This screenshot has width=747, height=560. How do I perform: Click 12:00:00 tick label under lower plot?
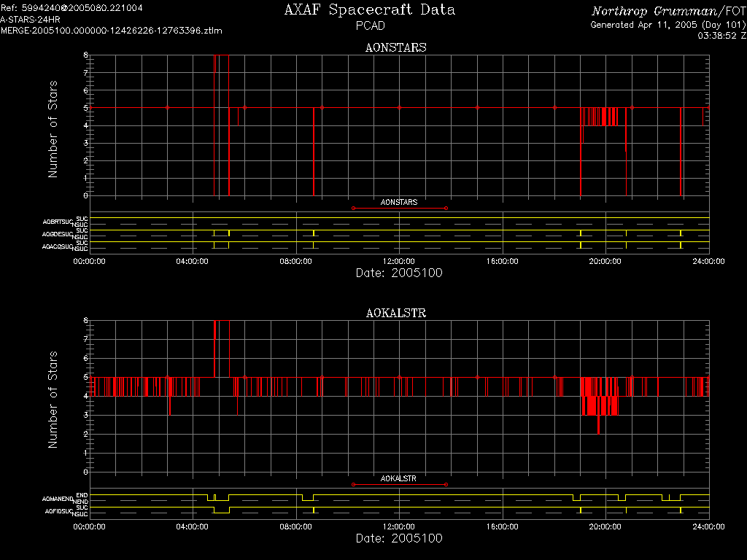(399, 526)
